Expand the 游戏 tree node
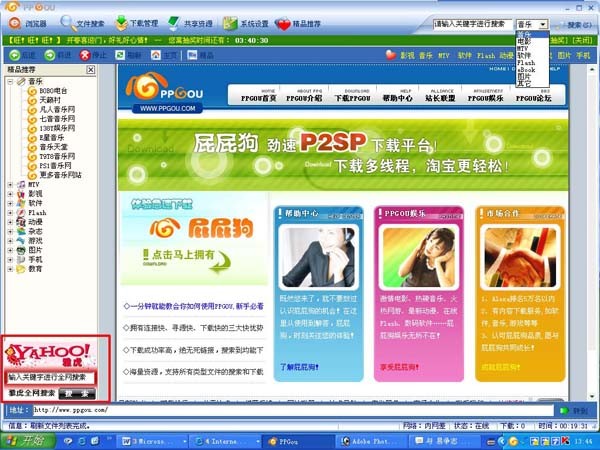Viewport: 600px width, 450px height. [10, 241]
